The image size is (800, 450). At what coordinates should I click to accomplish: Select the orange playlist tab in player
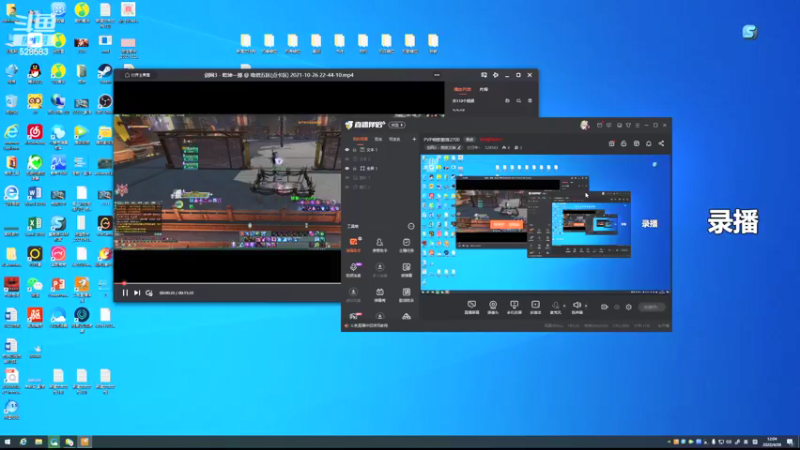462,89
